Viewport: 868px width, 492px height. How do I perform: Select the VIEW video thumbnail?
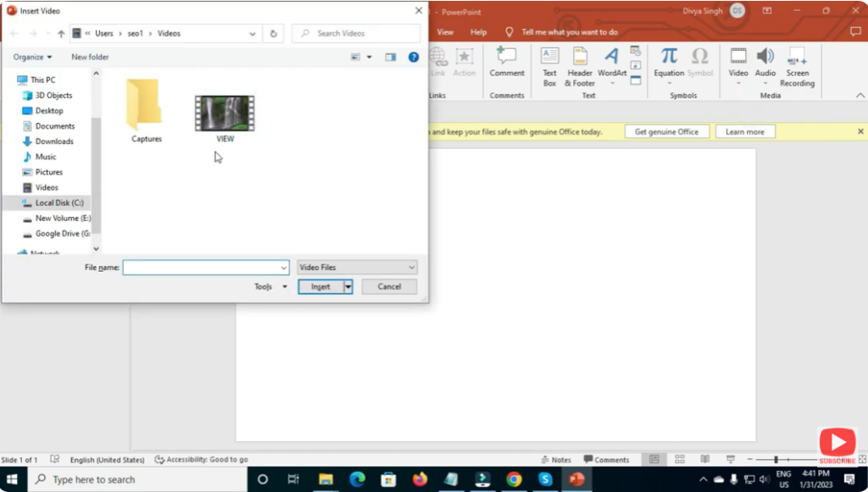(x=224, y=114)
